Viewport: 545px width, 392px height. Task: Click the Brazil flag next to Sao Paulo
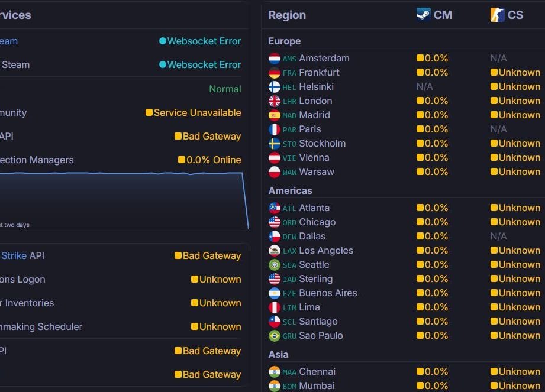[x=274, y=336]
